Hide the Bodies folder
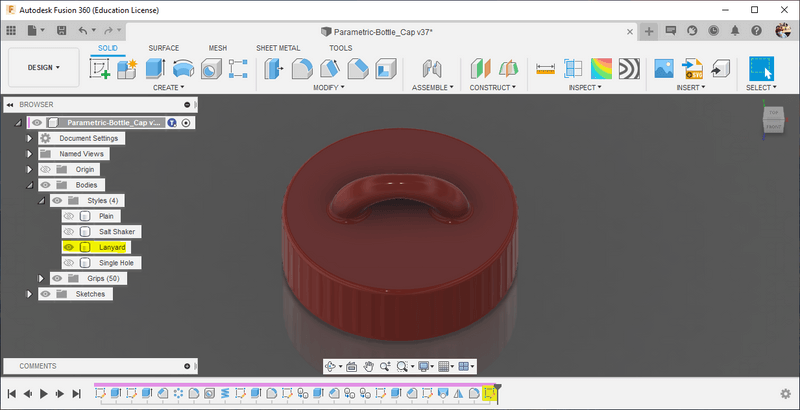This screenshot has width=800, height=410. 45,185
